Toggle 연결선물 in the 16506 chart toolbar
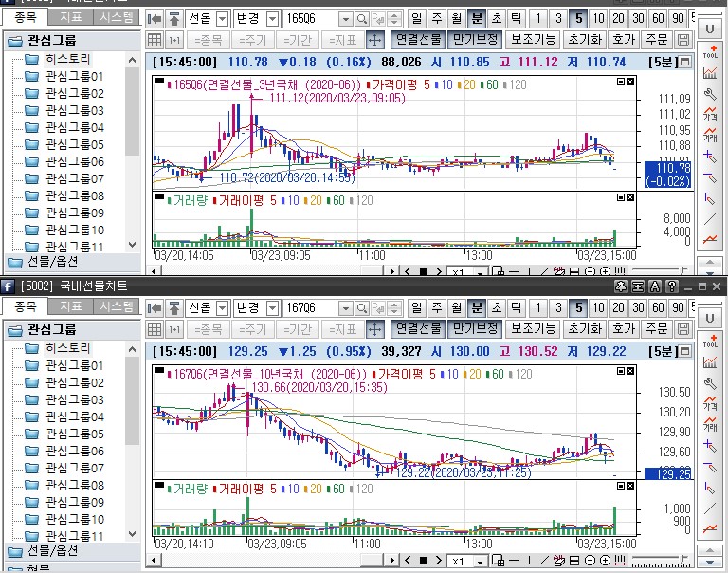728x573 pixels. click(x=418, y=41)
